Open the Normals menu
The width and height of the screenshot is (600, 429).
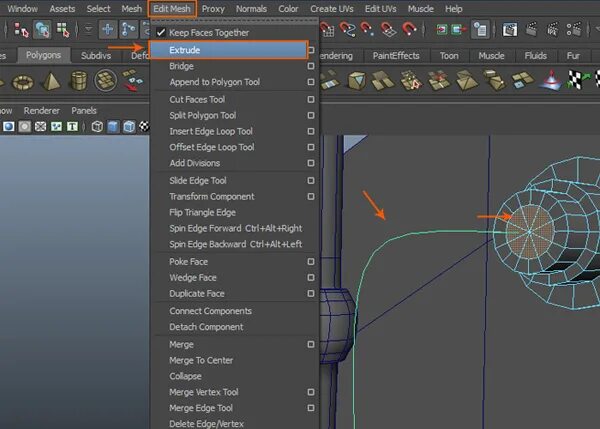tap(251, 9)
